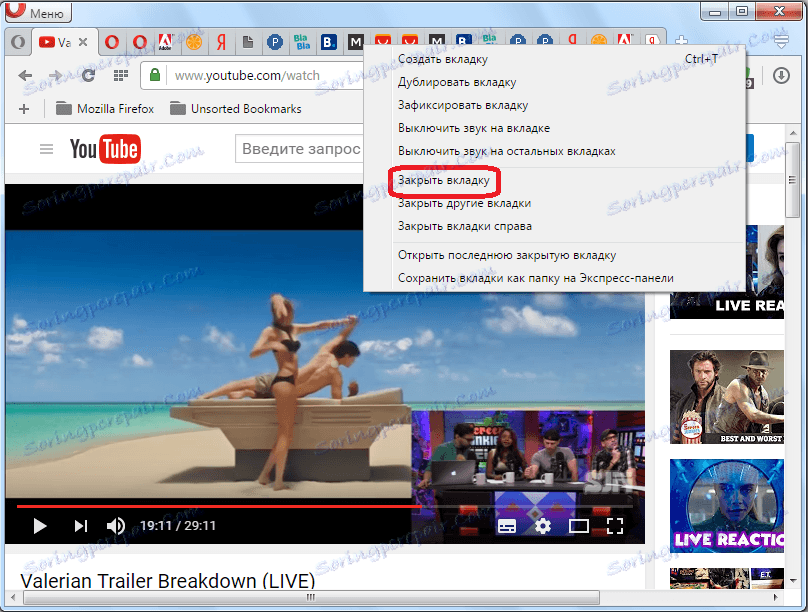The image size is (808, 612).
Task: Select Открыть последнюю закрытую вкладку
Action: click(x=554, y=255)
